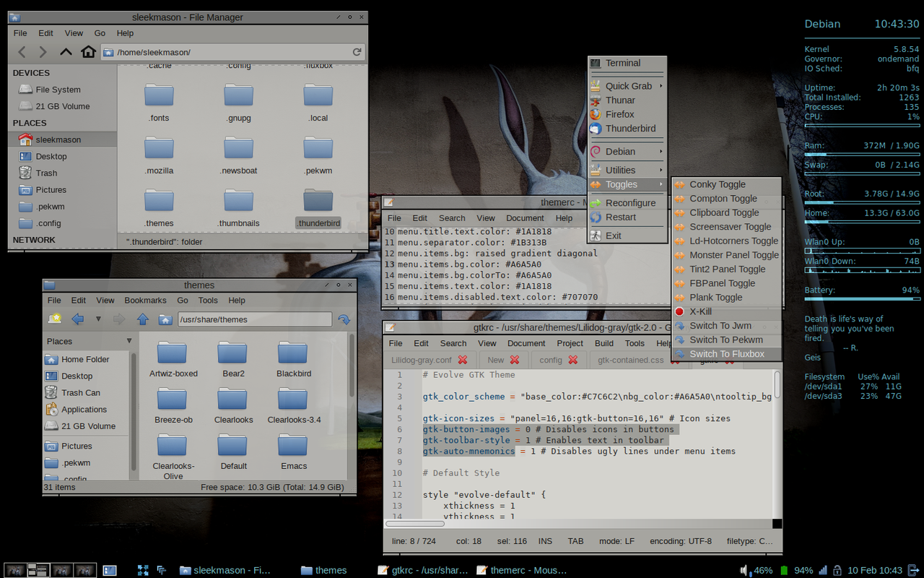Switch To Pekwm window manager
Image resolution: width=924 pixels, height=578 pixels.
(x=726, y=340)
